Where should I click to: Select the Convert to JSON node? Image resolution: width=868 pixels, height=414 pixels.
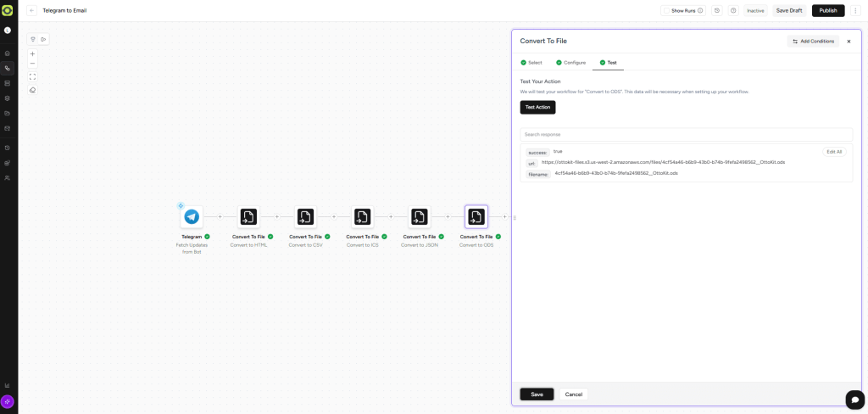tap(420, 217)
